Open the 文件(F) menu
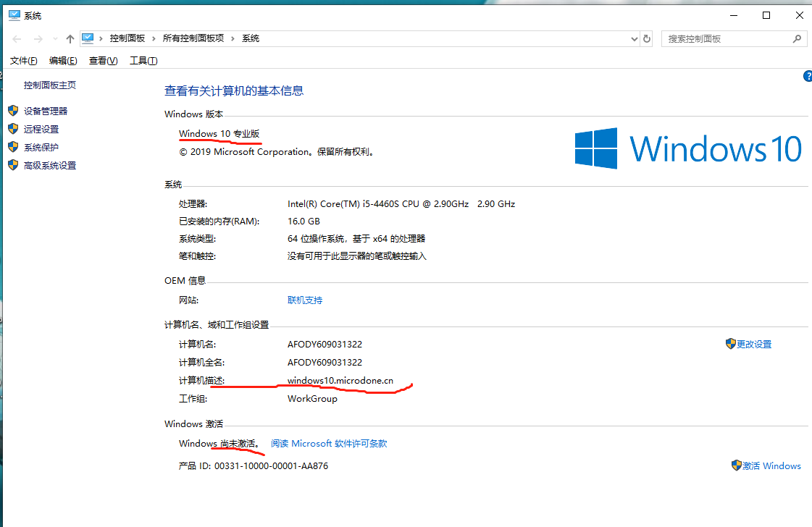Screen dimensions: 812x527 click(23, 61)
